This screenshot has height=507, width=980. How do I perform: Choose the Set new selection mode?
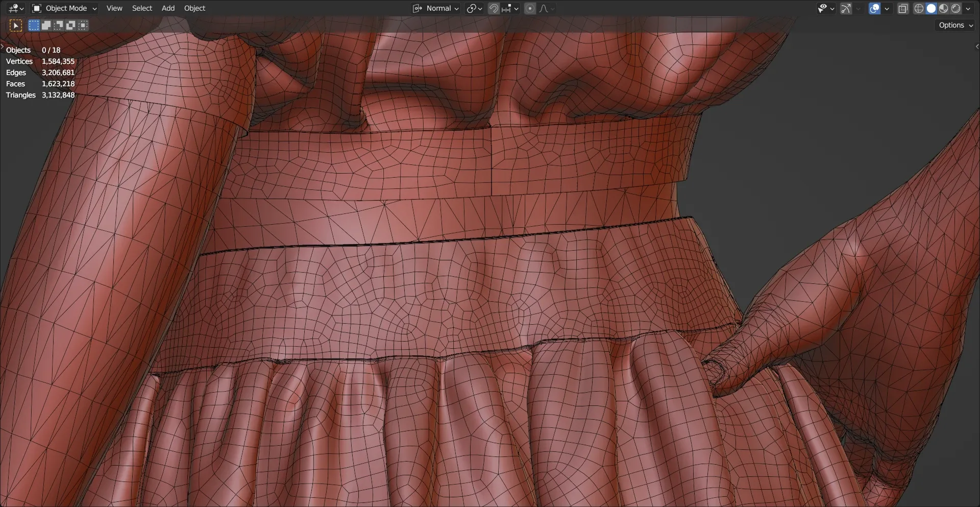tap(34, 25)
